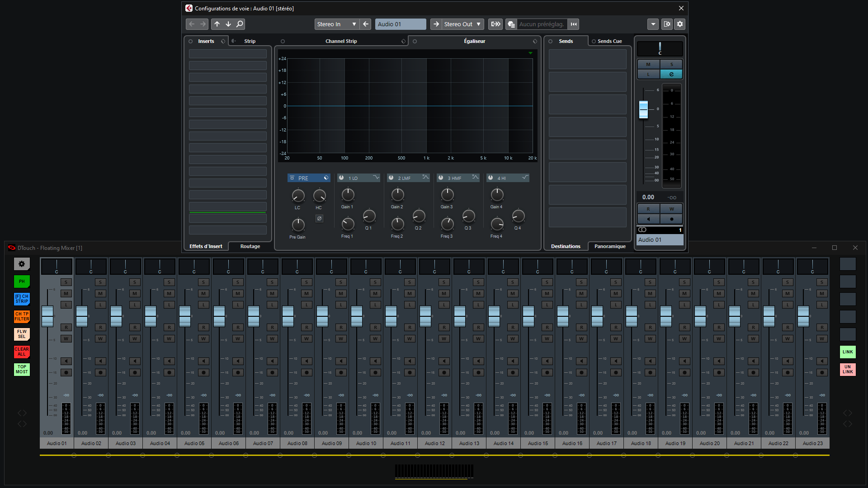Select the Effets d'Insert tab

pyautogui.click(x=206, y=246)
